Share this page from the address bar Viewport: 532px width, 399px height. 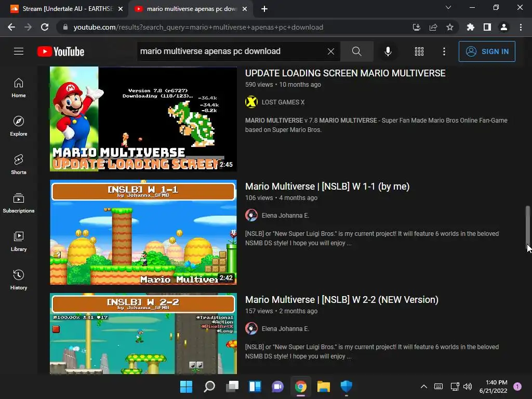pos(433,27)
